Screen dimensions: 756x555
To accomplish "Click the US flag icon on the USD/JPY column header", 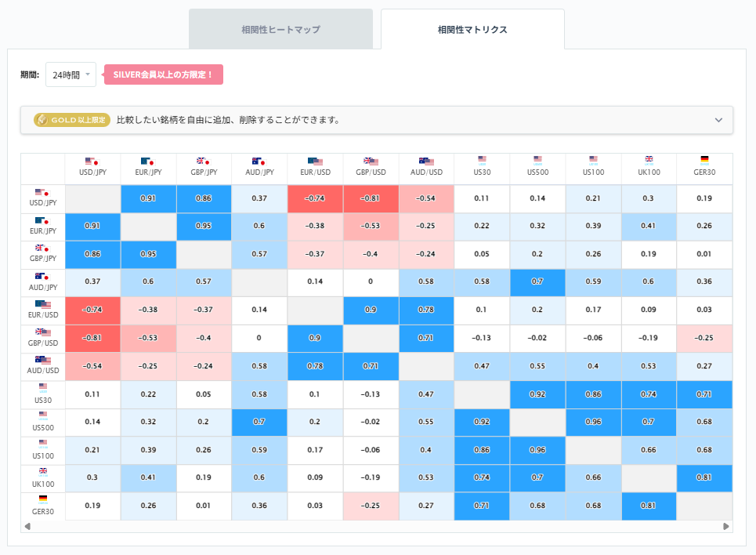I will (92, 160).
